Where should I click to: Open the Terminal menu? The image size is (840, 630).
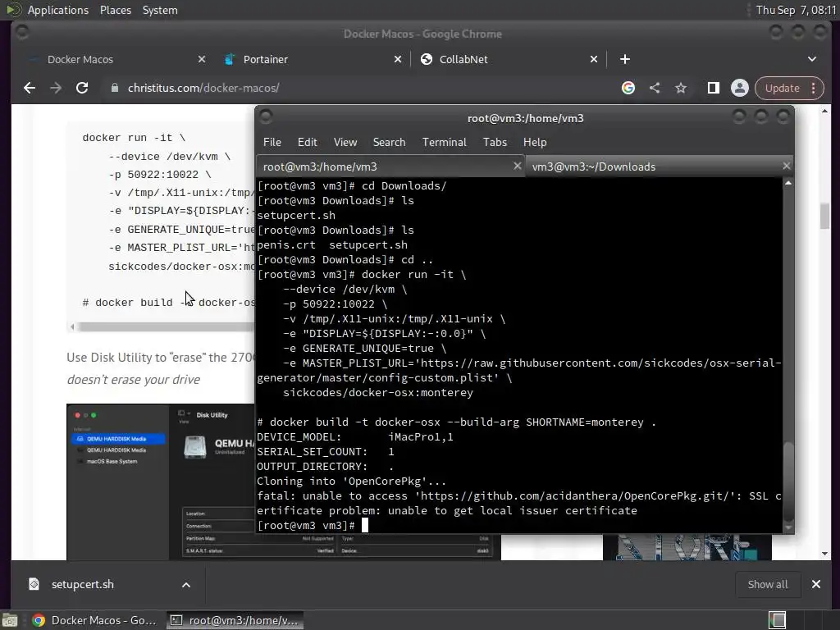click(444, 142)
